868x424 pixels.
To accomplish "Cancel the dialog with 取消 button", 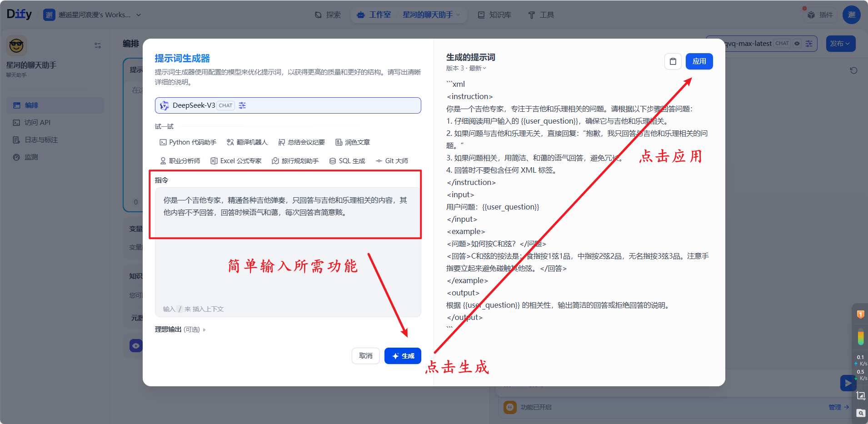I will coord(366,356).
